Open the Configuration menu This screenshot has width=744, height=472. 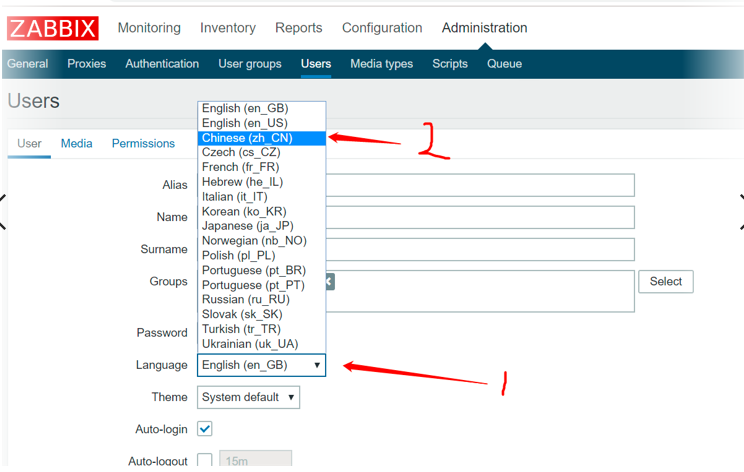coord(382,28)
